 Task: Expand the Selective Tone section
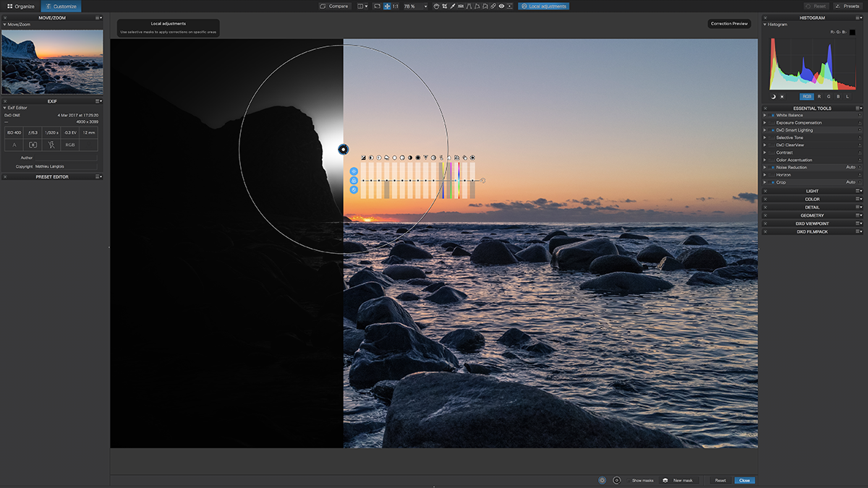[765, 137]
